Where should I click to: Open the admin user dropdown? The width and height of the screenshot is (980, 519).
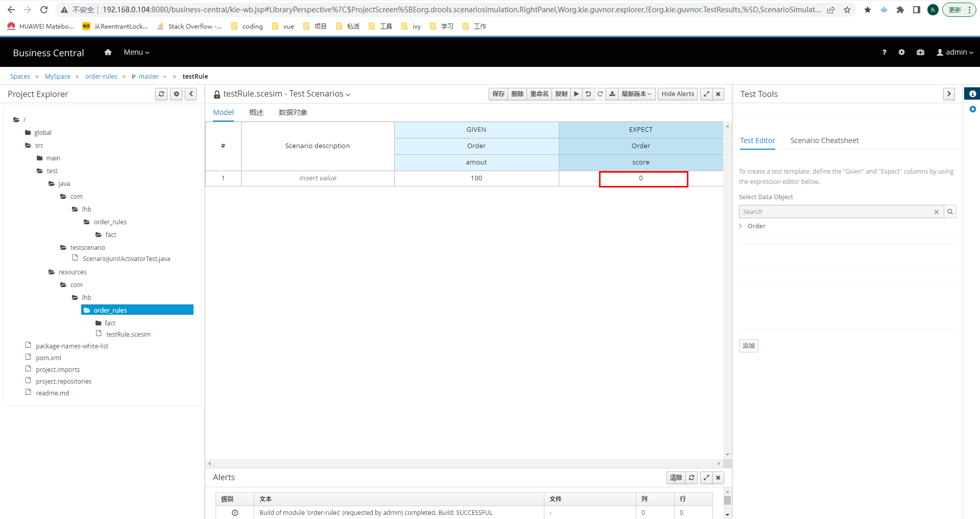click(x=954, y=53)
